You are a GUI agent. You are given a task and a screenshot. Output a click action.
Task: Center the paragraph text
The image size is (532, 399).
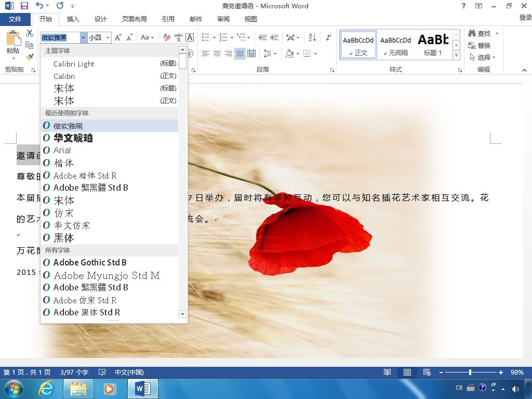coord(217,54)
